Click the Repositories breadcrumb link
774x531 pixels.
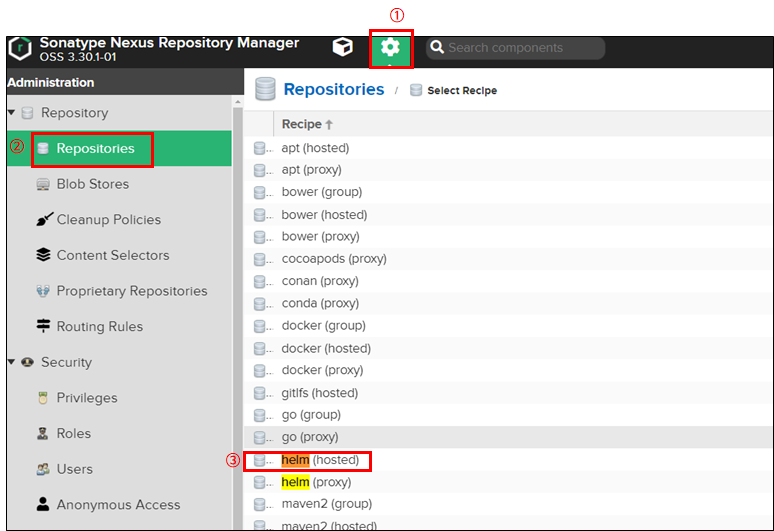coord(334,89)
